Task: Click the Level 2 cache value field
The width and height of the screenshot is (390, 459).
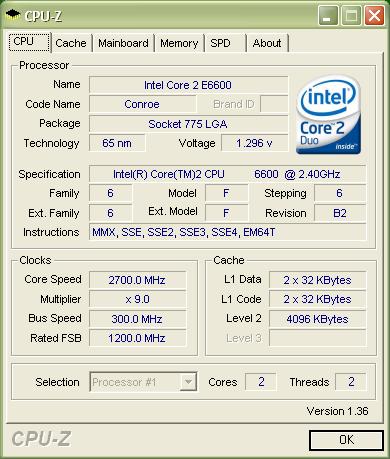Action: tap(317, 319)
